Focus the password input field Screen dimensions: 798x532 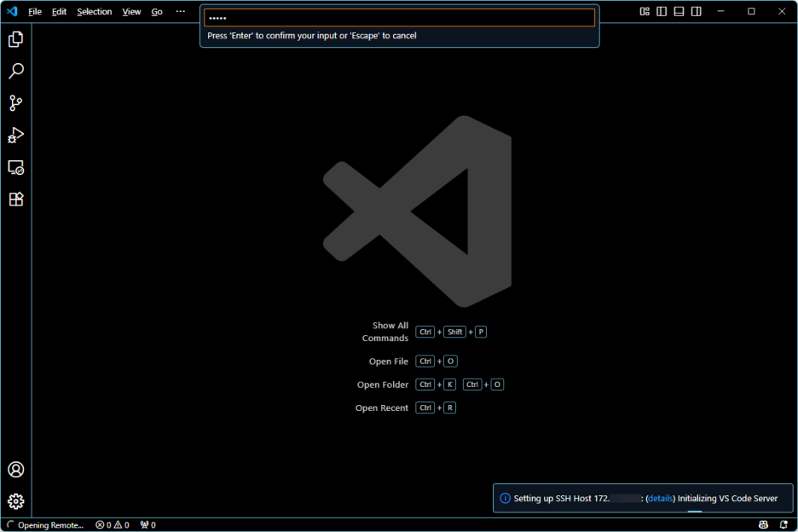[399, 17]
